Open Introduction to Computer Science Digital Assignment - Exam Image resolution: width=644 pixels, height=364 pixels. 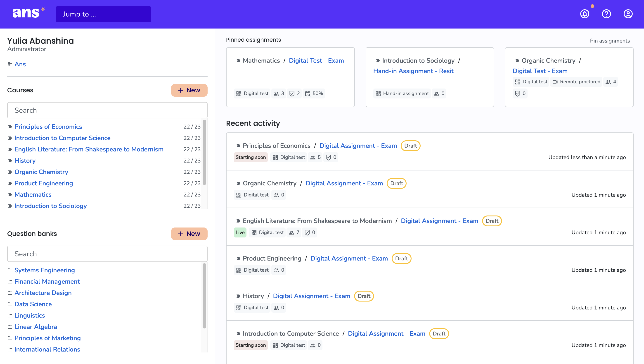coord(386,333)
